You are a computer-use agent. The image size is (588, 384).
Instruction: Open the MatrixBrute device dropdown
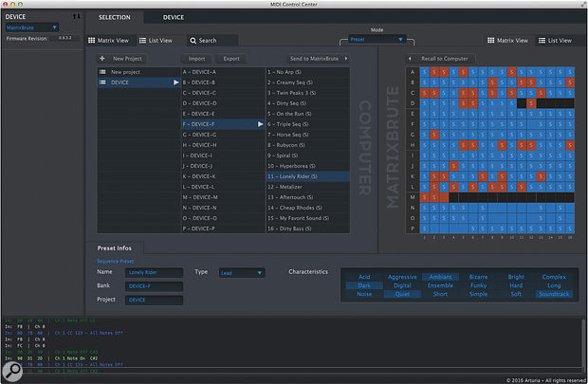tap(32, 27)
